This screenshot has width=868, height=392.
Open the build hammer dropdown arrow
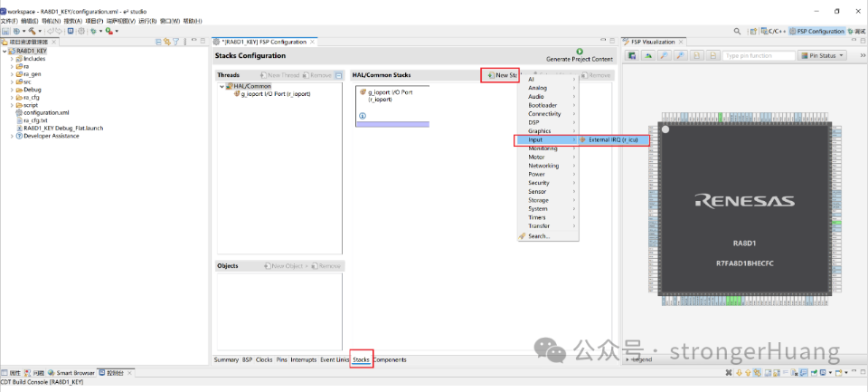coord(40,31)
